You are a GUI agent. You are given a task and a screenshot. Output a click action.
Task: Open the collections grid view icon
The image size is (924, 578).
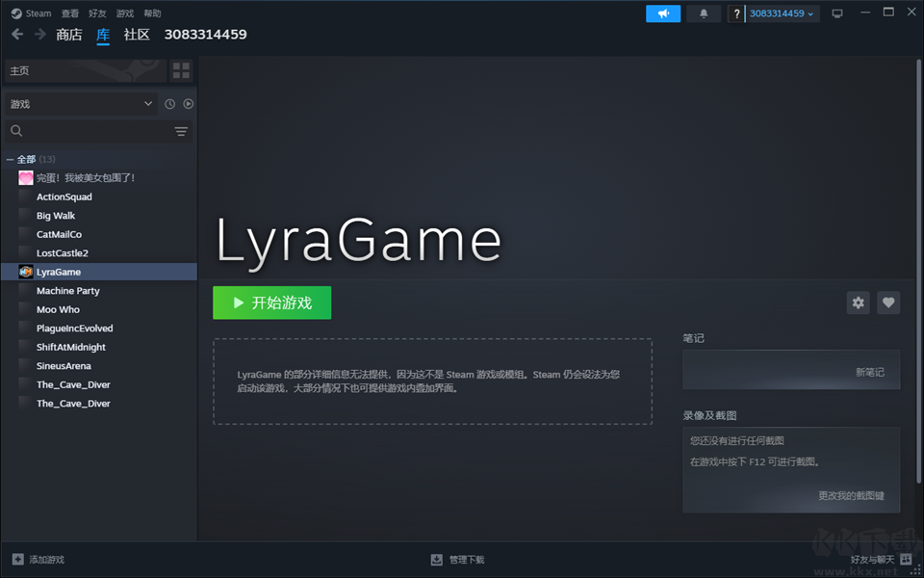[182, 70]
